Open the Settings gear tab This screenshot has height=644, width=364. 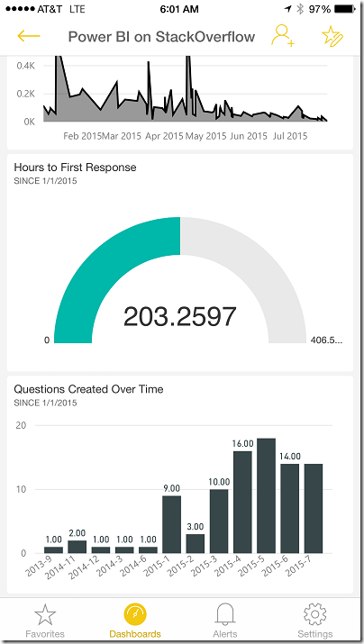click(x=314, y=621)
